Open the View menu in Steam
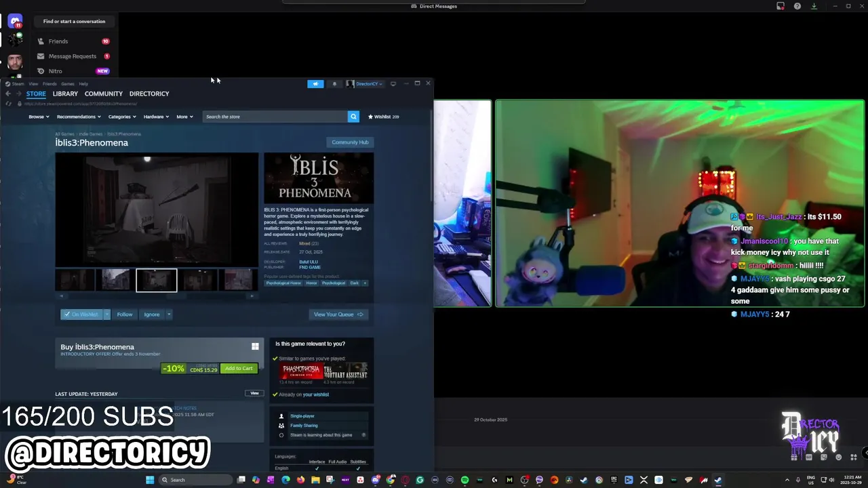 33,84
